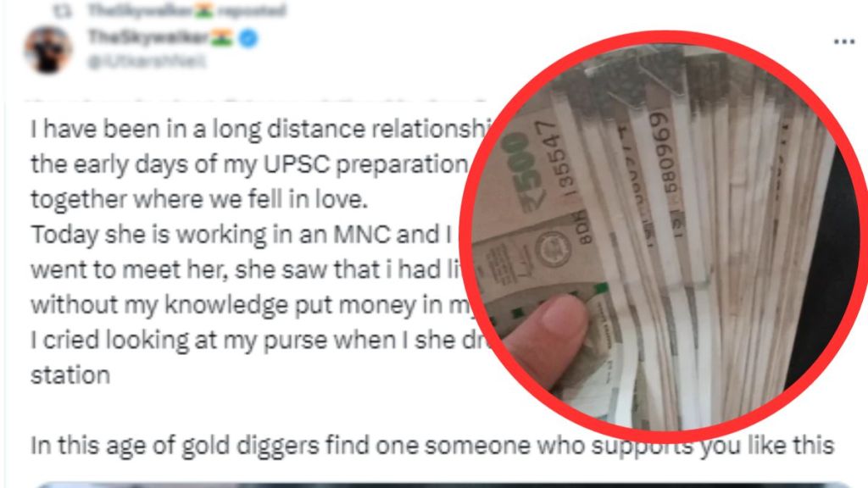This screenshot has height=488, width=868.
Task: Click the blurred @ username handle
Action: (x=147, y=61)
